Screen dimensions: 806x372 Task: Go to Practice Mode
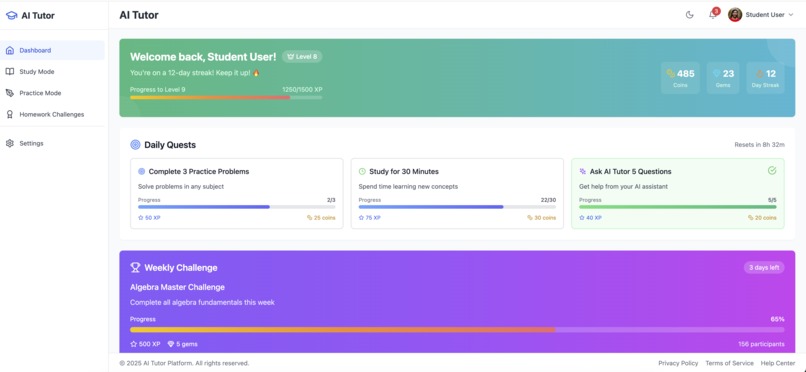tap(52, 93)
